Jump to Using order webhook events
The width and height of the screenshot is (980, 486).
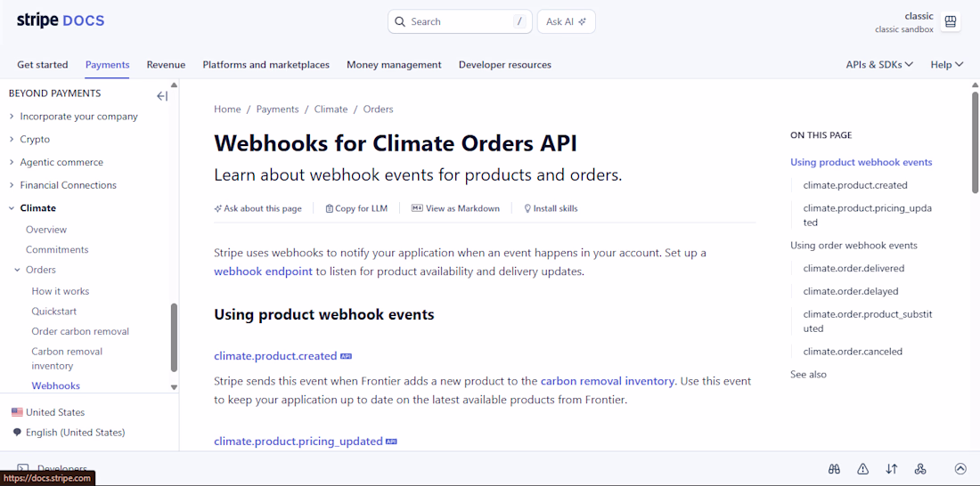click(853, 245)
